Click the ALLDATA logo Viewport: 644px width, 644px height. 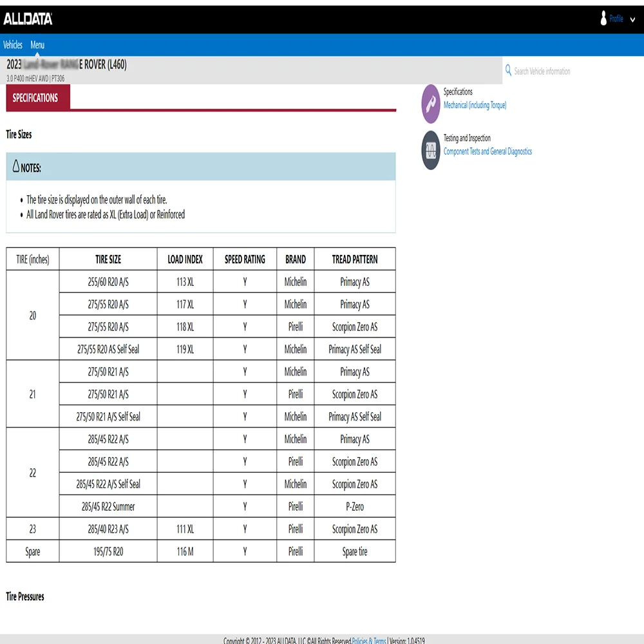pos(28,19)
